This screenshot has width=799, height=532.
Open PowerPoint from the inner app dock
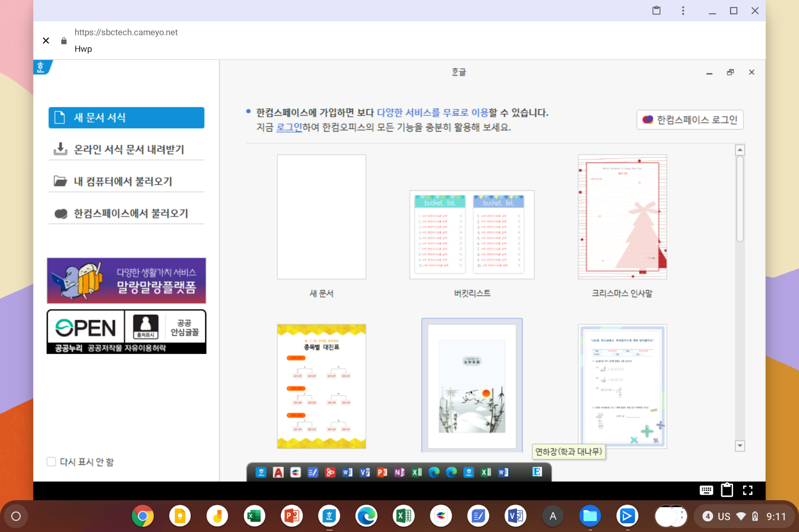point(382,472)
